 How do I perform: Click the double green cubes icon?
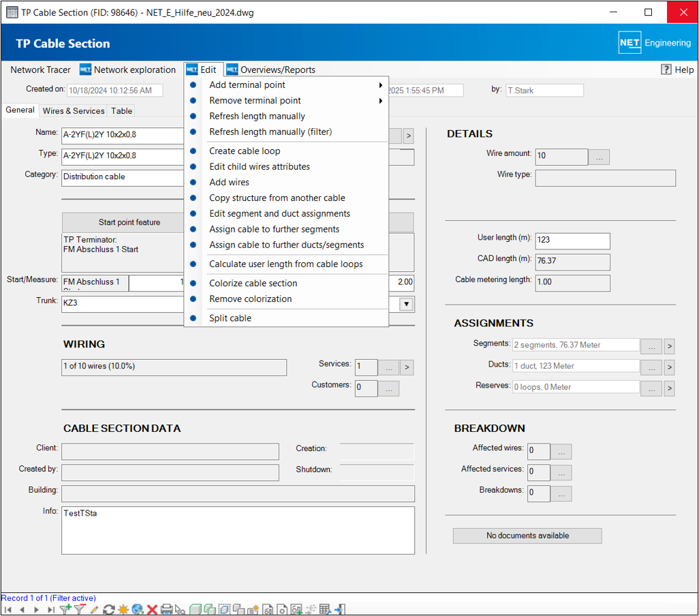coord(210,609)
